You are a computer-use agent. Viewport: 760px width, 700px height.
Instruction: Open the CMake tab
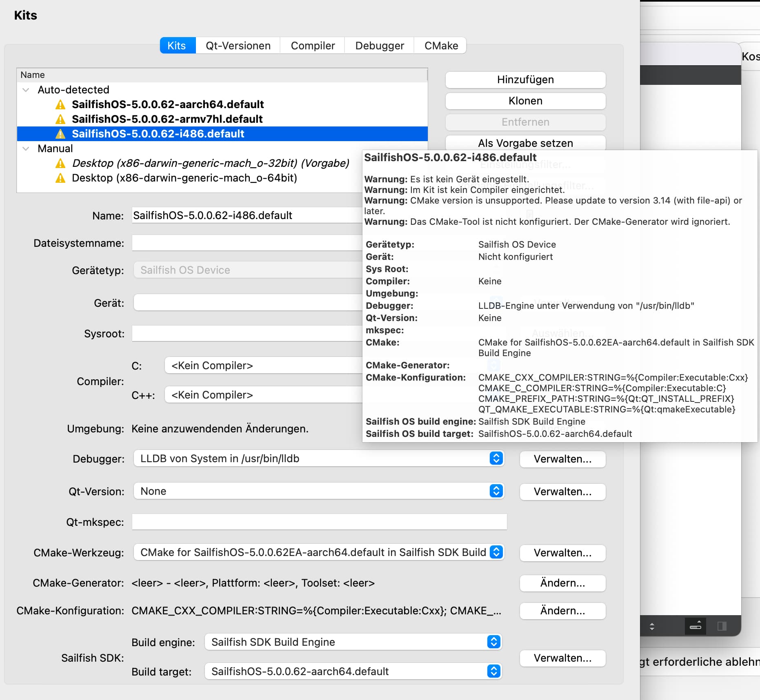[x=441, y=46]
